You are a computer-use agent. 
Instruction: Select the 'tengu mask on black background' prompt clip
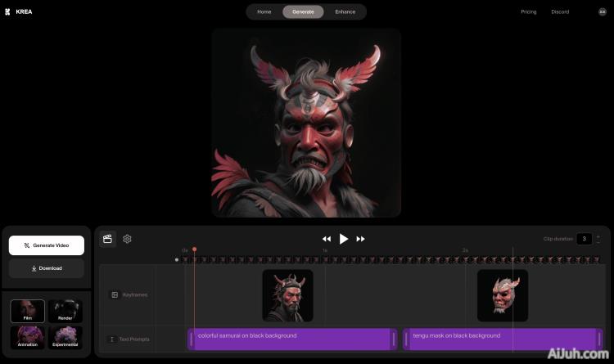tap(503, 339)
